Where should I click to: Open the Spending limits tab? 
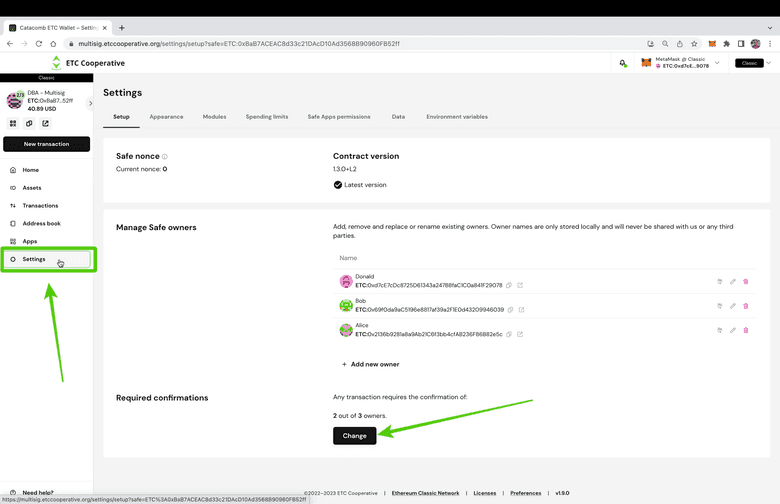pos(267,117)
